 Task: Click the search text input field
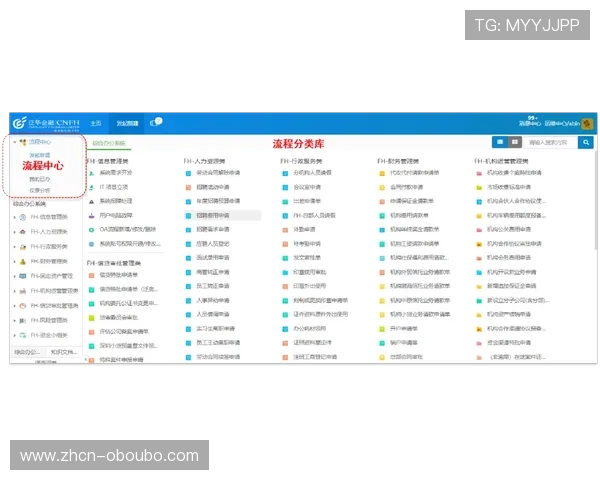pyautogui.click(x=551, y=142)
